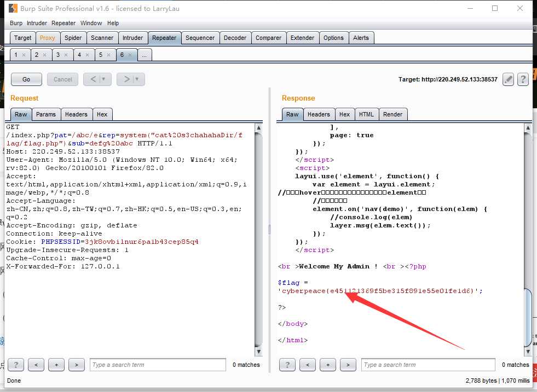Screen dimensions: 537x392
Task: Click the Target URL text
Action: [x=448, y=79]
